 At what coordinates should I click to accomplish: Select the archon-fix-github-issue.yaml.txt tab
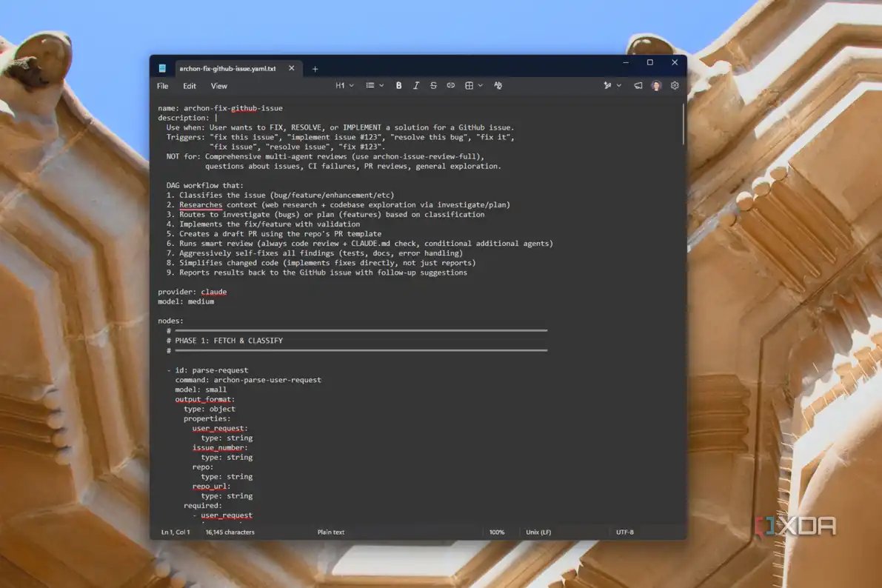point(228,68)
